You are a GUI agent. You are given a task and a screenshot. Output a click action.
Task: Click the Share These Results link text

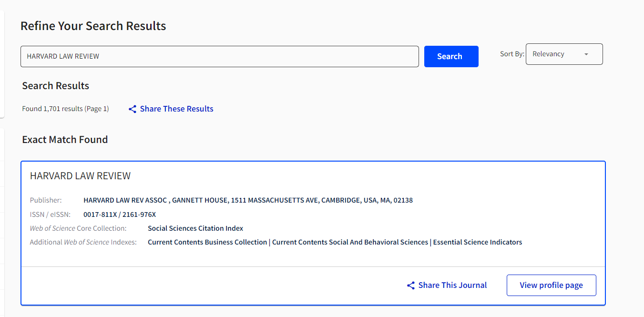(176, 109)
